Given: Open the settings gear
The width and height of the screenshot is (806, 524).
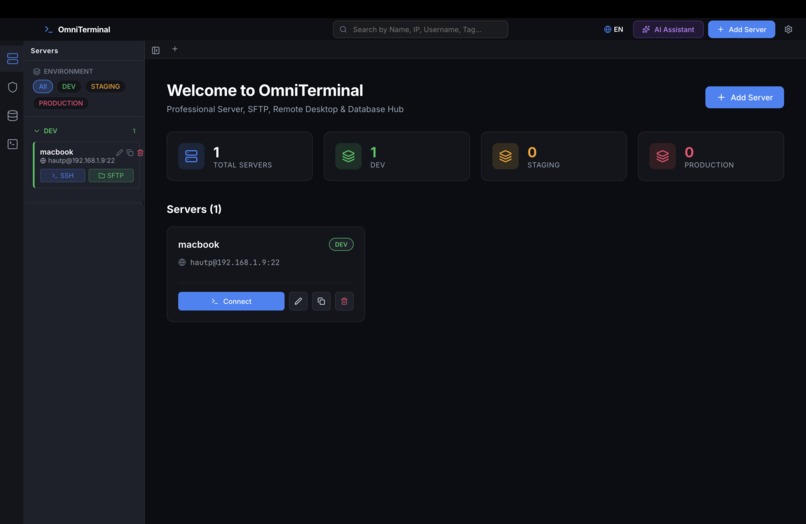Looking at the screenshot, I should (x=788, y=29).
